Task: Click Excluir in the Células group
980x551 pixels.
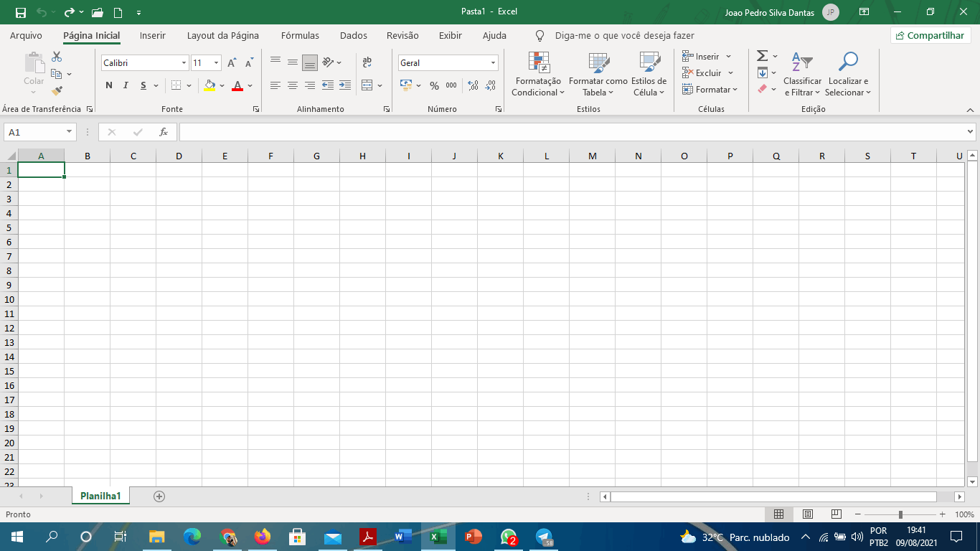Action: pyautogui.click(x=708, y=72)
